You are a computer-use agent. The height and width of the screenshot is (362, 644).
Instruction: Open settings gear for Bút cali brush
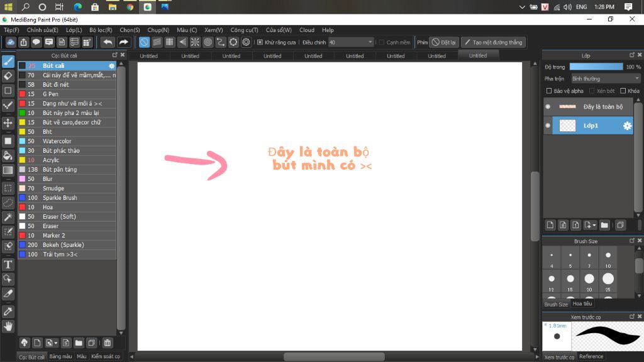click(x=111, y=65)
